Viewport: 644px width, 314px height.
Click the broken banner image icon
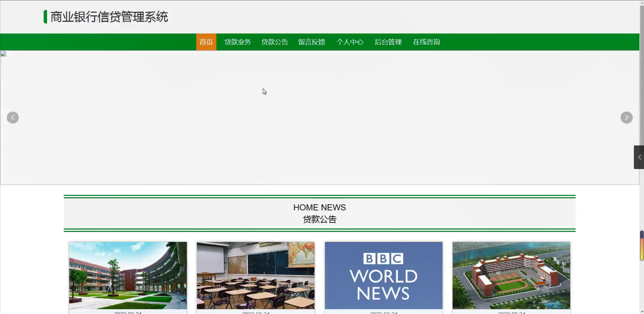coord(3,54)
